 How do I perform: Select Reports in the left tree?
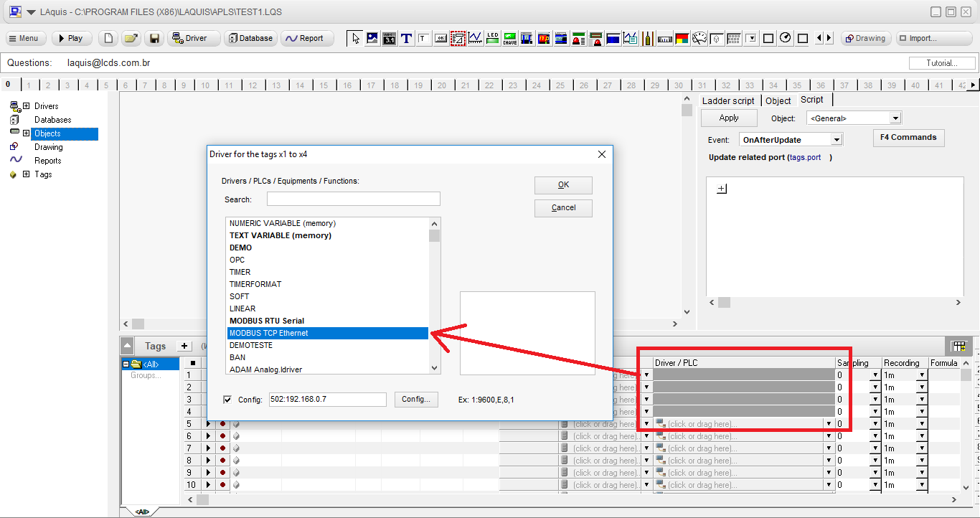point(48,161)
